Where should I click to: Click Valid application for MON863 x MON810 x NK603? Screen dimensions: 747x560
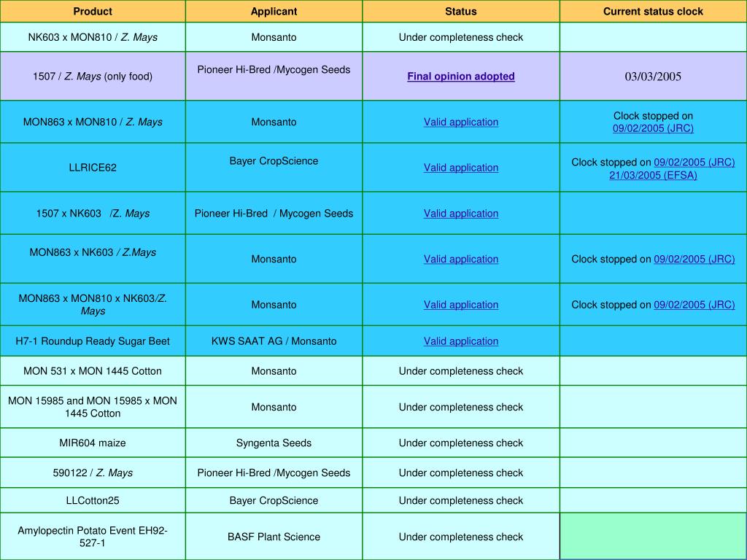[461, 305]
